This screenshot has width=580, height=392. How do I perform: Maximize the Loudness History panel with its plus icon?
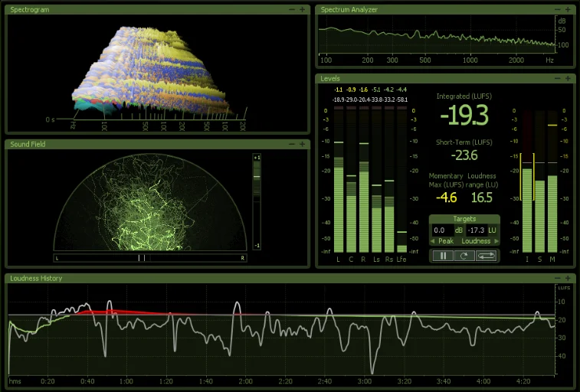tap(568, 278)
